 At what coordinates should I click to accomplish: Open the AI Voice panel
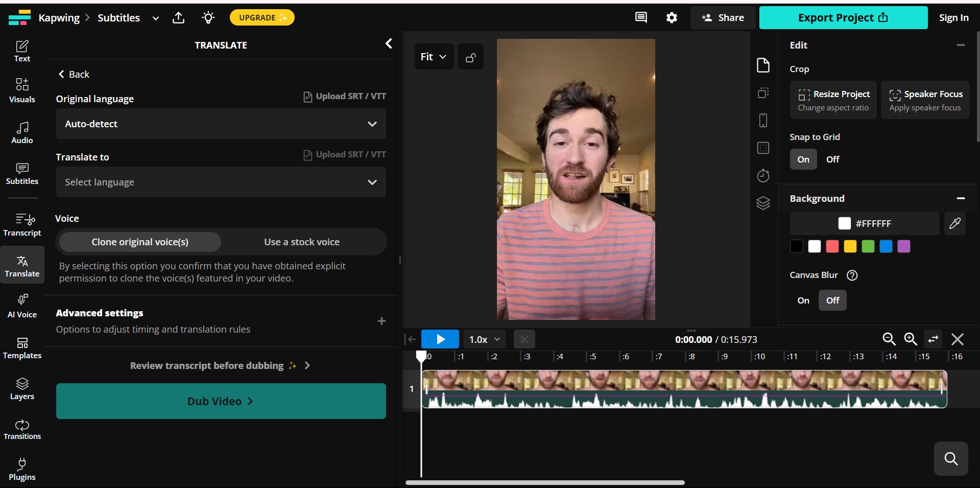[21, 305]
